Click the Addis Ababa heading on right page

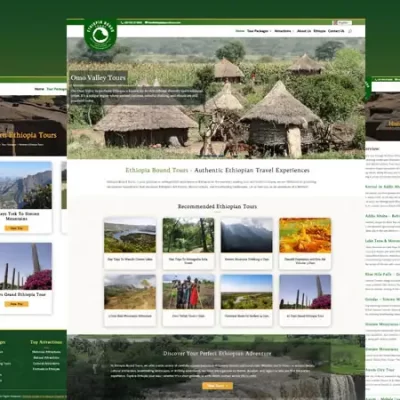click(x=382, y=216)
